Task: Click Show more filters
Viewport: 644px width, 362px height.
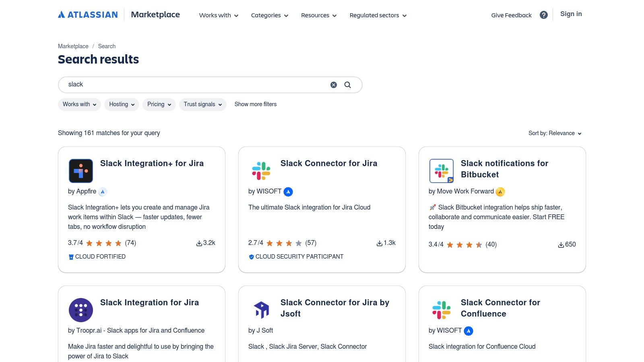Action: [256, 105]
